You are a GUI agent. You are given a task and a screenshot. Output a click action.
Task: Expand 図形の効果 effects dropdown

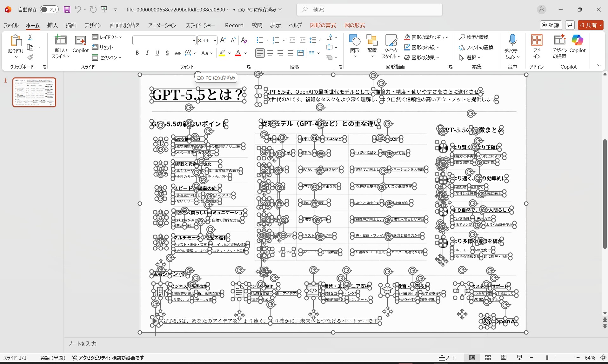click(x=421, y=57)
